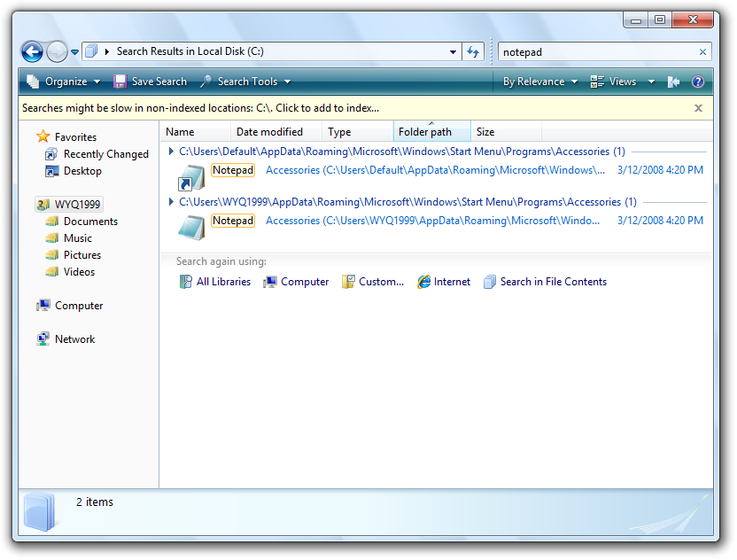
Task: Click inside the notepad search field
Action: (x=593, y=52)
